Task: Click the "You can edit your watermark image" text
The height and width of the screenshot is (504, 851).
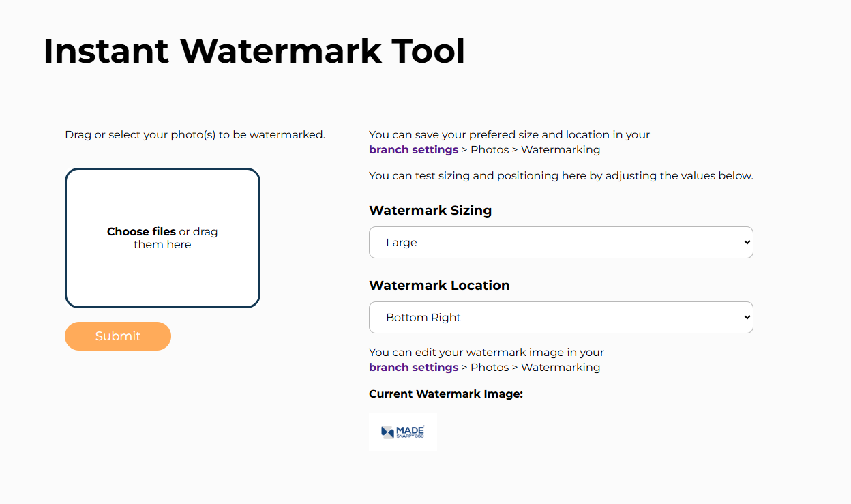Action: (486, 353)
